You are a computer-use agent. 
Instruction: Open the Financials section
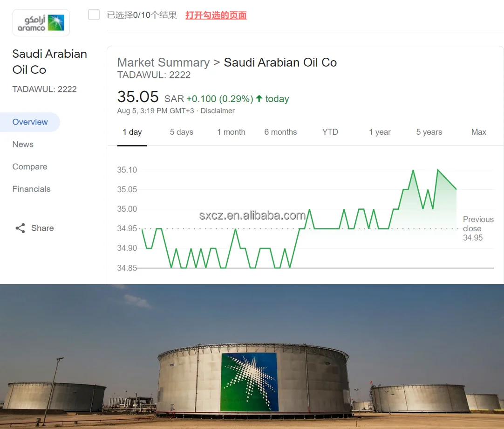pyautogui.click(x=32, y=189)
